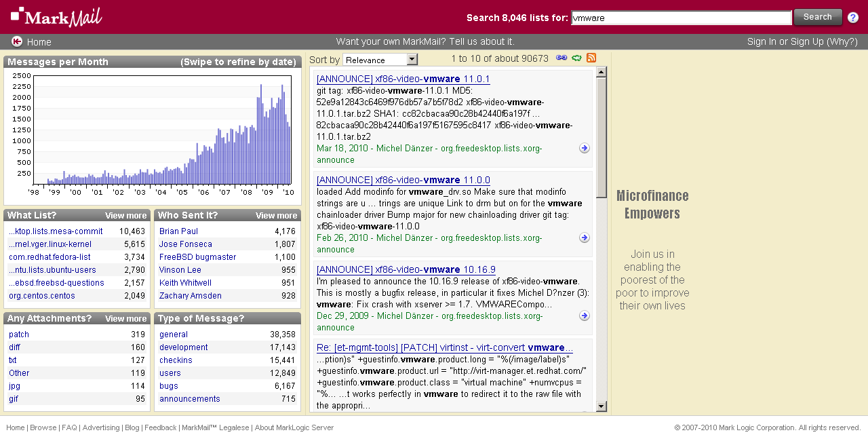Open About MarkLogic Server in the footer
Screen dimensions: 868x439
click(294, 428)
